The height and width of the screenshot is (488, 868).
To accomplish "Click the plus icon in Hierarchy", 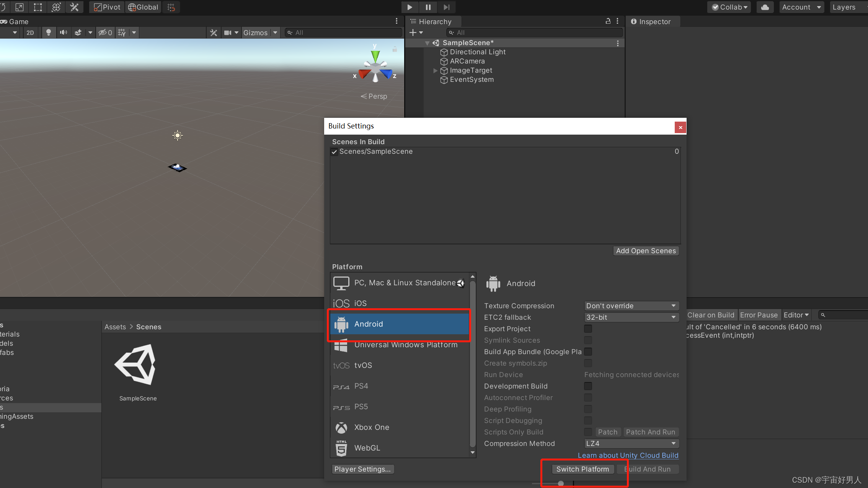I will 413,33.
